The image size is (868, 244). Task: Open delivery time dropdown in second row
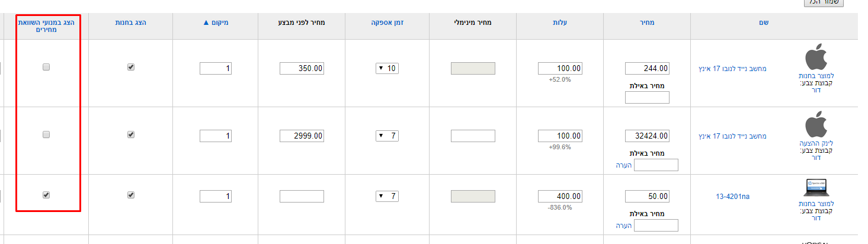click(x=387, y=136)
